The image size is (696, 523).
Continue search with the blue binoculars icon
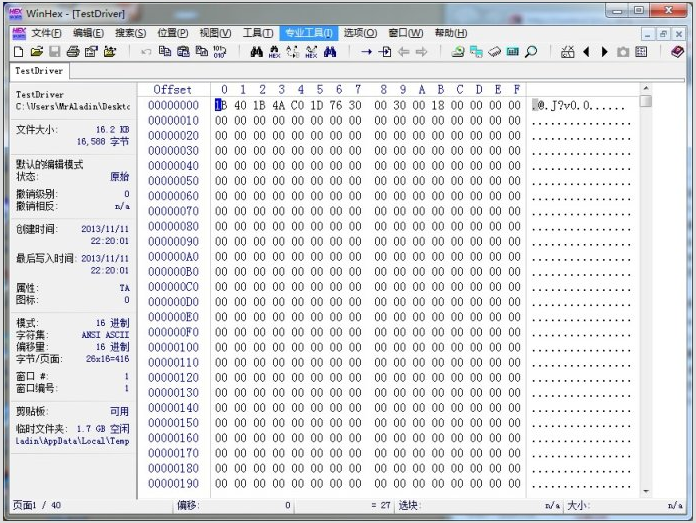click(x=330, y=52)
